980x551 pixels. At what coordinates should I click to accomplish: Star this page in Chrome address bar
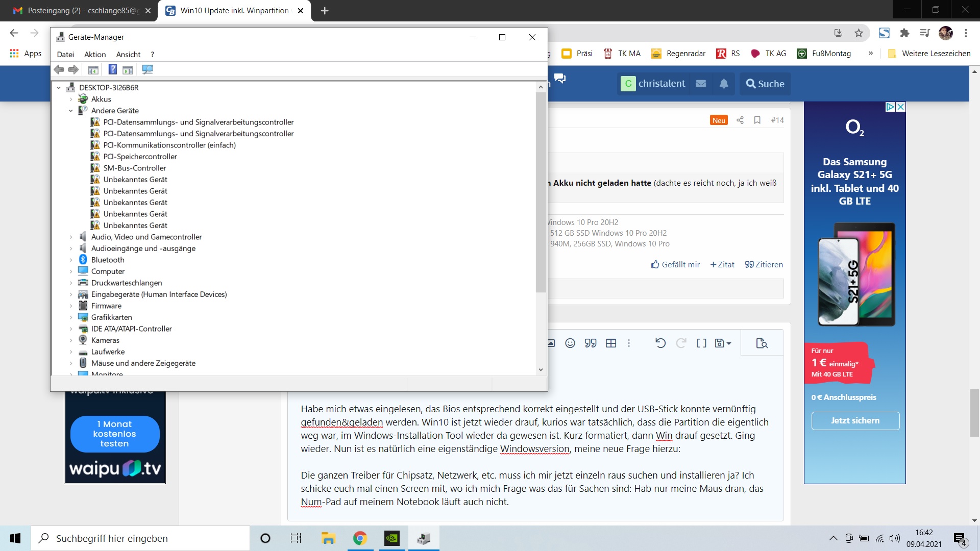[859, 33]
